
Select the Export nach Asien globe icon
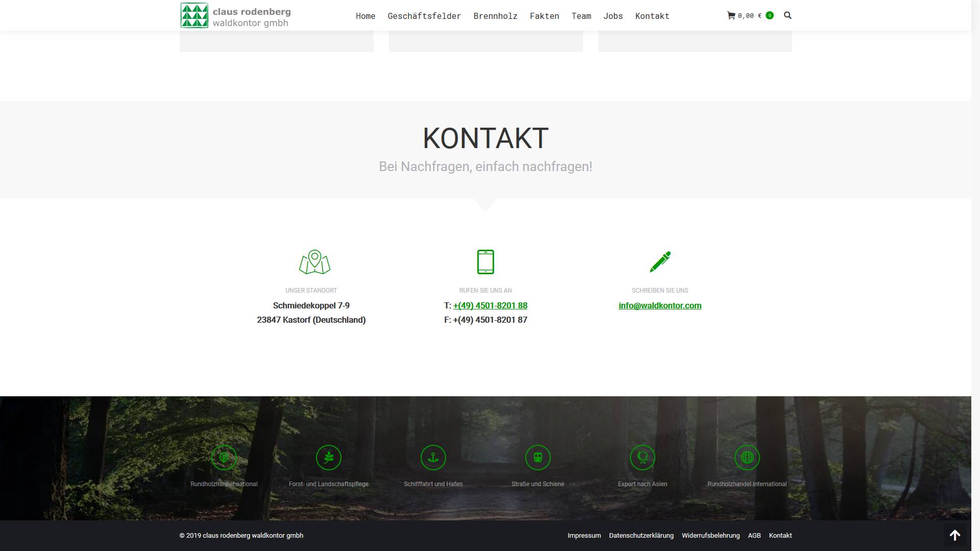[643, 457]
